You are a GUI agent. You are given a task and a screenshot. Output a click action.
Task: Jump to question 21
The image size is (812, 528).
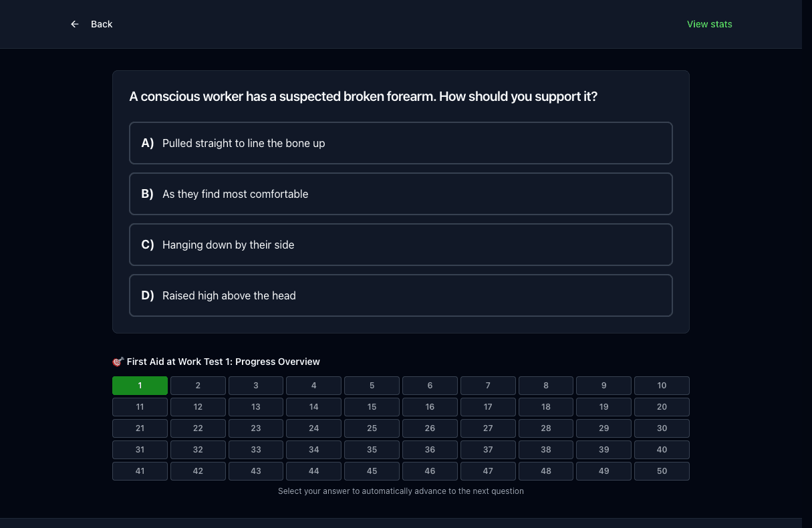point(140,428)
